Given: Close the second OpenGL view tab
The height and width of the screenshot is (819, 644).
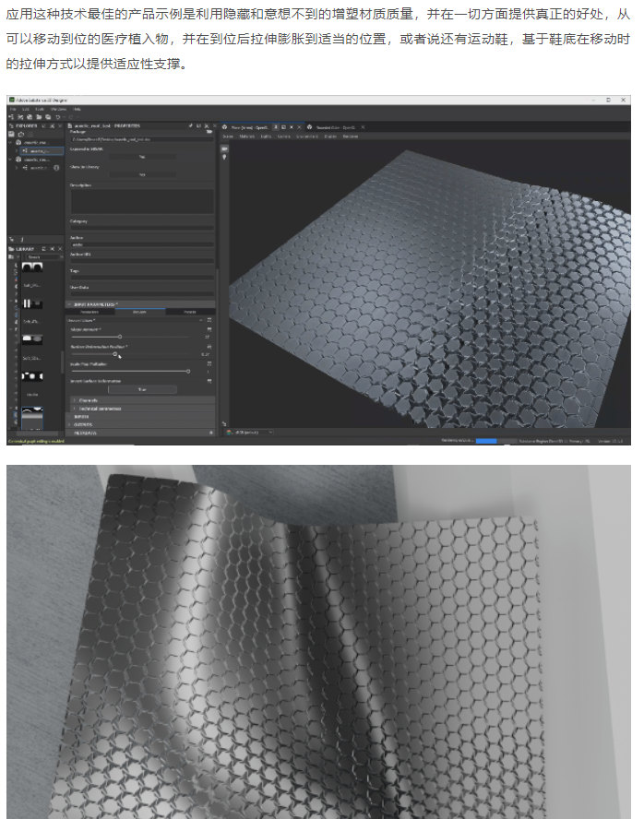Looking at the screenshot, I should tap(363, 127).
